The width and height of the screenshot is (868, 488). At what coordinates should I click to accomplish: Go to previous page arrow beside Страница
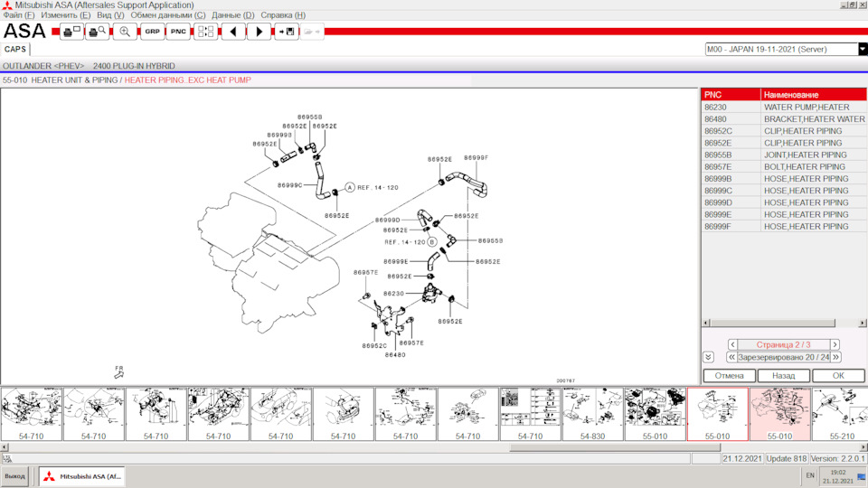732,344
